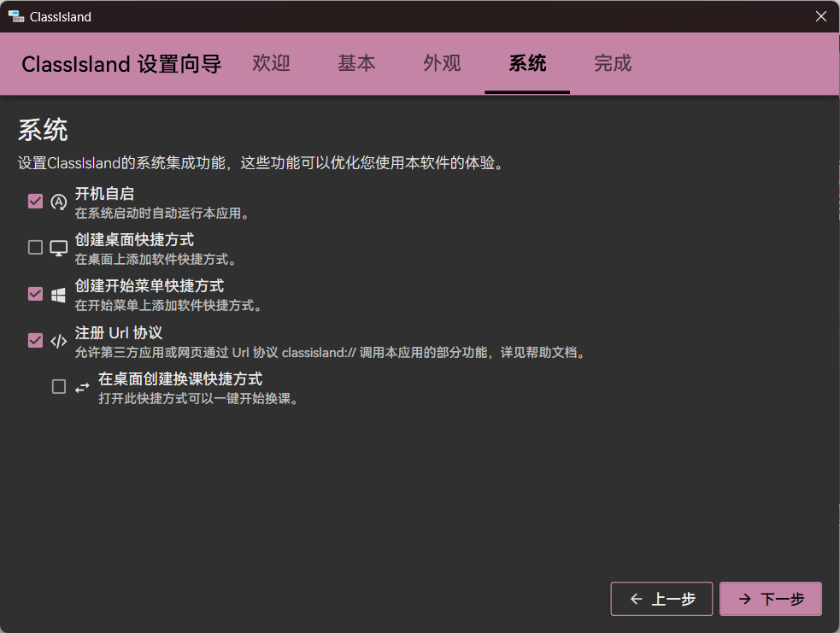This screenshot has height=633, width=840.
Task: Click the desktop monitor icon
Action: coord(58,248)
